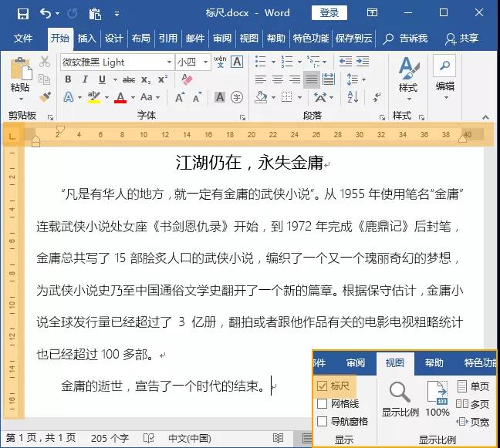Click 告诉我 Tell Me search

[405, 39]
